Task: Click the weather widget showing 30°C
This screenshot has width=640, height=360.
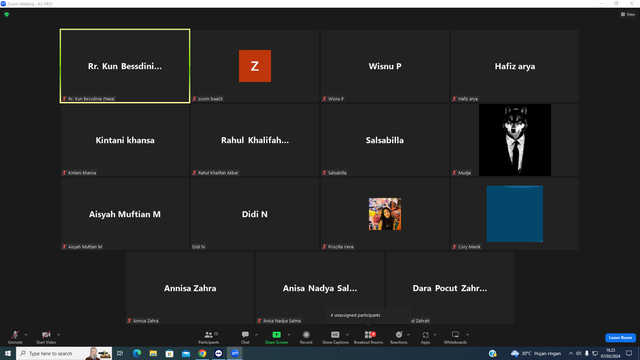Action: coord(536,353)
